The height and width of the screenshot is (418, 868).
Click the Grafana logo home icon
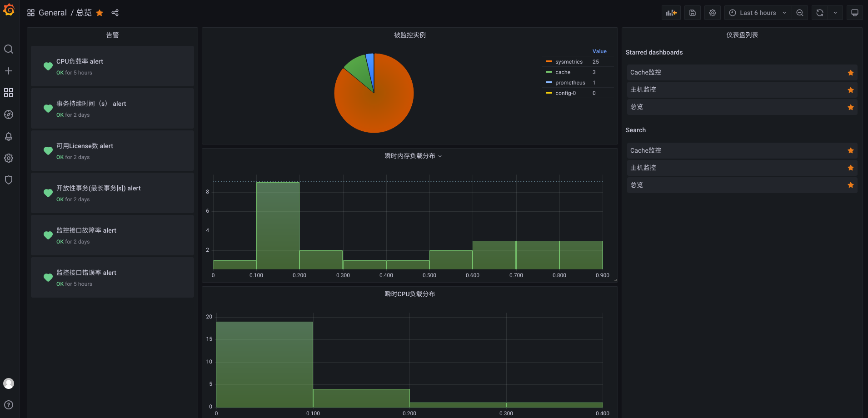9,10
